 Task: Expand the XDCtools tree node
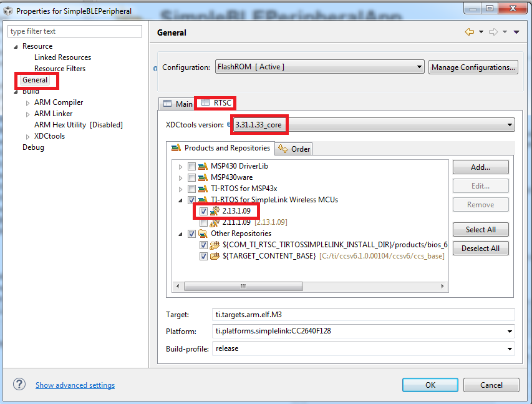28,137
